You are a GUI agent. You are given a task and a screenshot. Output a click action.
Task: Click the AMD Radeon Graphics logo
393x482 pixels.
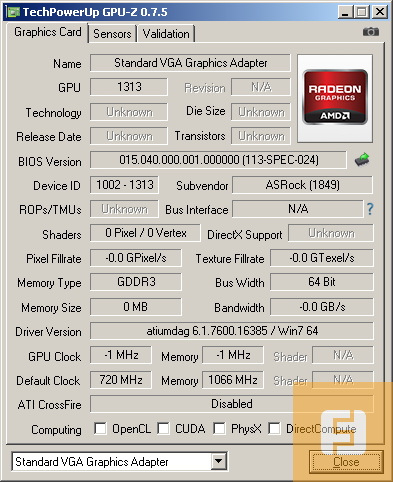point(335,97)
